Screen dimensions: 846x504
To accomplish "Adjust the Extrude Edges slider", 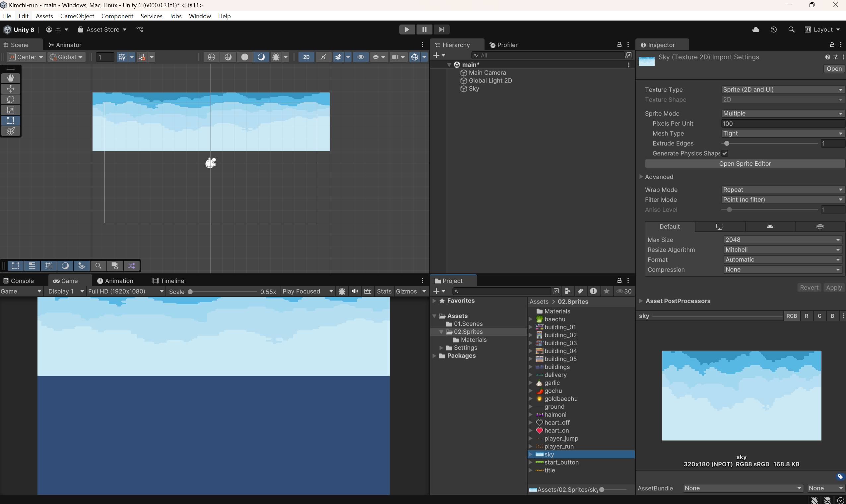I will (x=727, y=143).
